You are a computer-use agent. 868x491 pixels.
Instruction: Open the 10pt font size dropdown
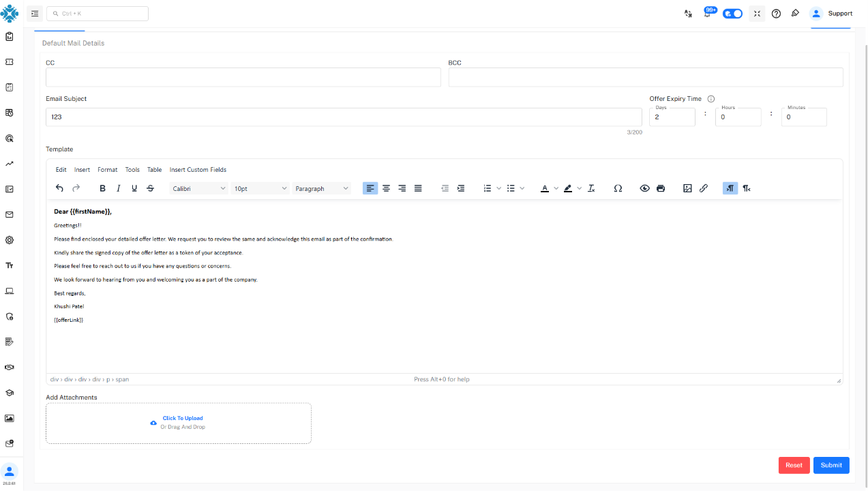[260, 188]
